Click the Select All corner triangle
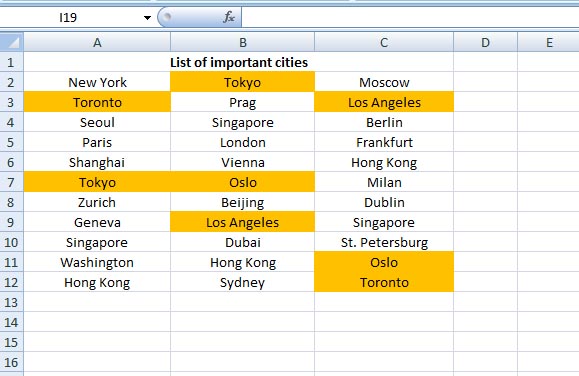 click(12, 42)
